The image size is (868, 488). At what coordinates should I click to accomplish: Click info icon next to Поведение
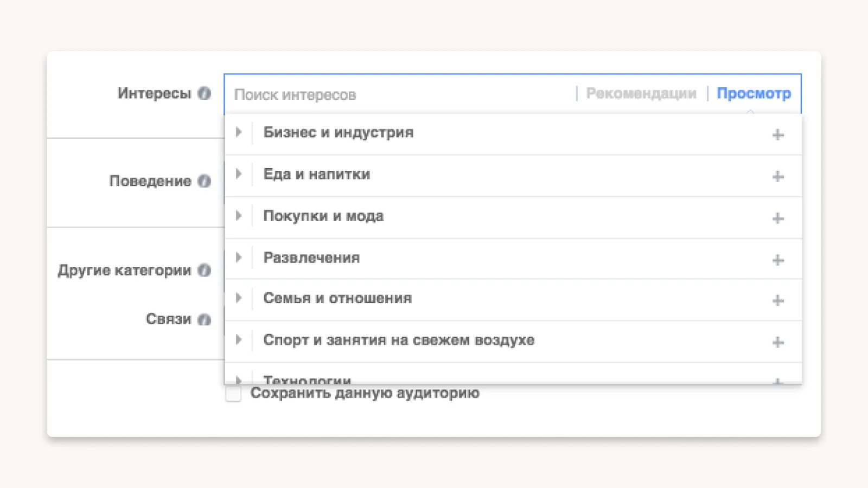pyautogui.click(x=204, y=181)
